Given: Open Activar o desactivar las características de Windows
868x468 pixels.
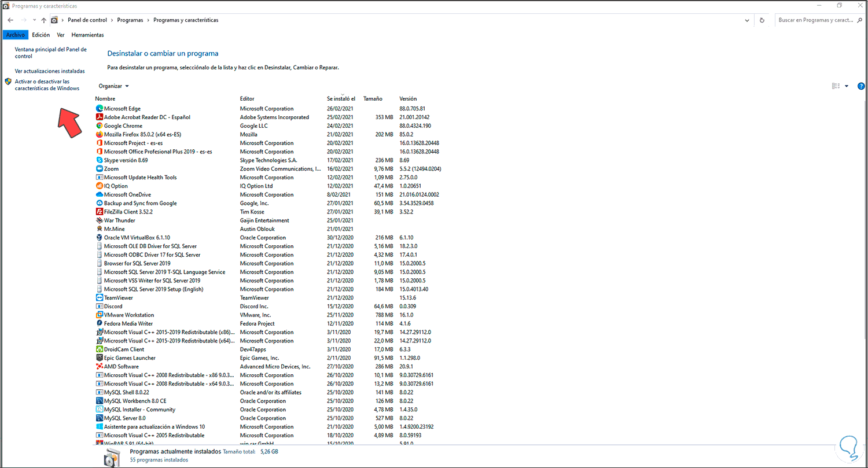Looking at the screenshot, I should pos(47,84).
